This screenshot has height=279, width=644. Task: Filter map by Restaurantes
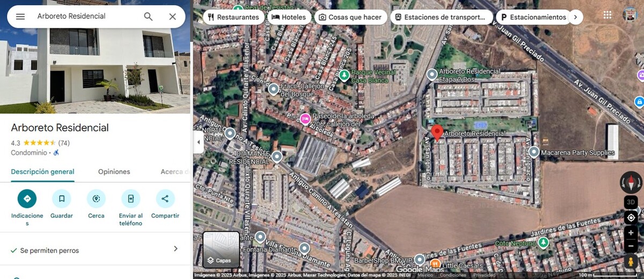[233, 17]
